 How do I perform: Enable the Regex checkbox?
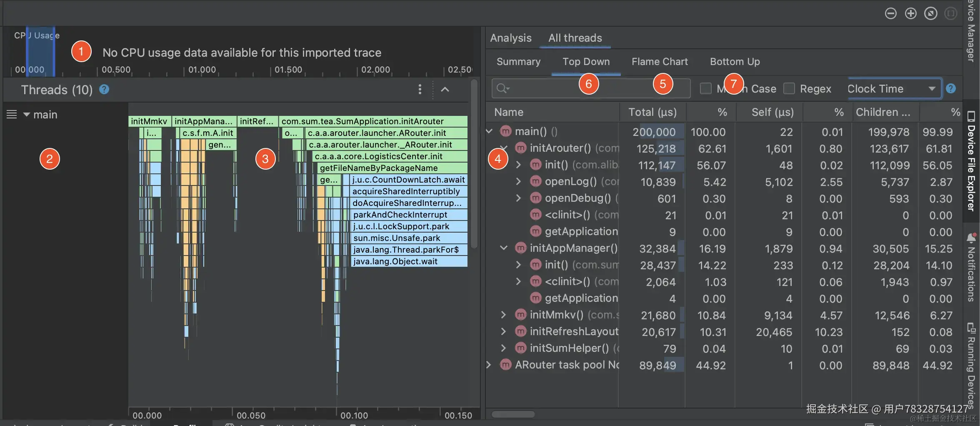[789, 88]
